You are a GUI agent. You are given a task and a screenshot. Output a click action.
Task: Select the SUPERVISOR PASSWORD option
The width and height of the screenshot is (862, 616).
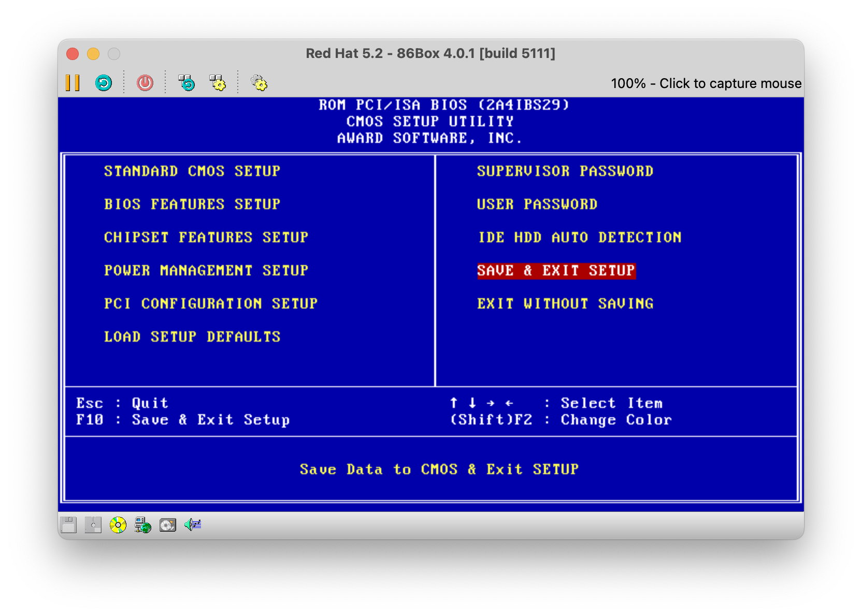[565, 171]
